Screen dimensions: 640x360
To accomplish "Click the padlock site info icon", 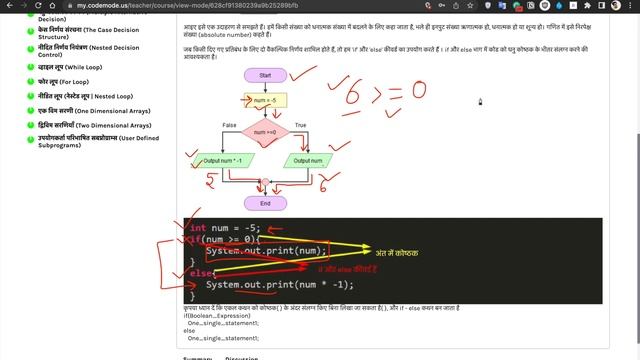I will (x=70, y=6).
